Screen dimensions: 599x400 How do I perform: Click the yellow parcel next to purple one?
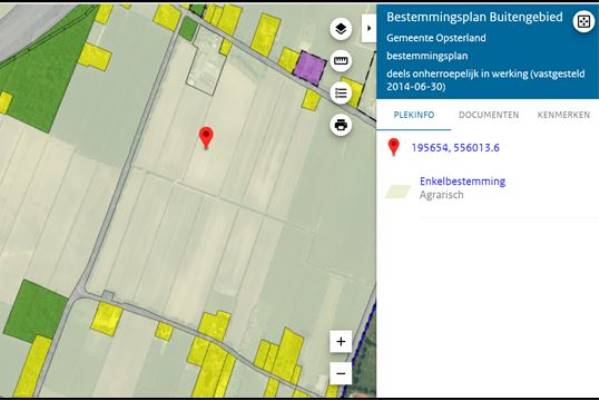click(x=288, y=60)
